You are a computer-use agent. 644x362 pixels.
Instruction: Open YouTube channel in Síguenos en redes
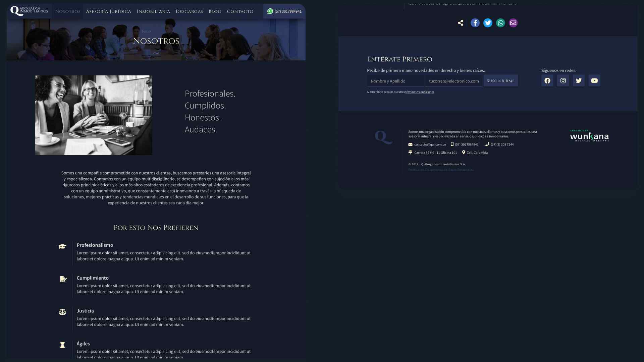click(594, 80)
